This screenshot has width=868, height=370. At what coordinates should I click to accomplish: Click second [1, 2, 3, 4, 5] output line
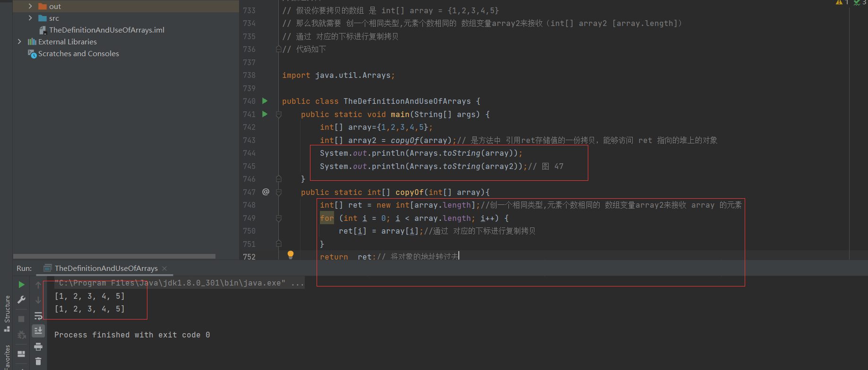(x=90, y=309)
